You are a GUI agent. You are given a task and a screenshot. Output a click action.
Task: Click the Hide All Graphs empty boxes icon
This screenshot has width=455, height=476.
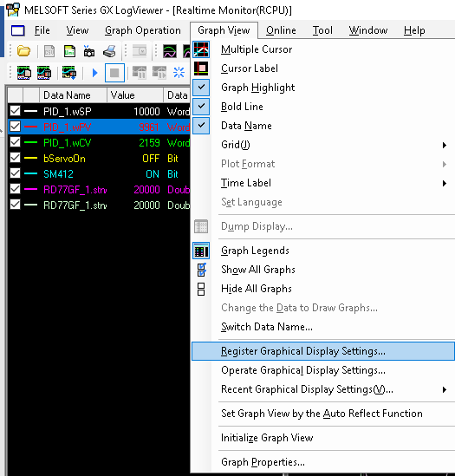(201, 289)
